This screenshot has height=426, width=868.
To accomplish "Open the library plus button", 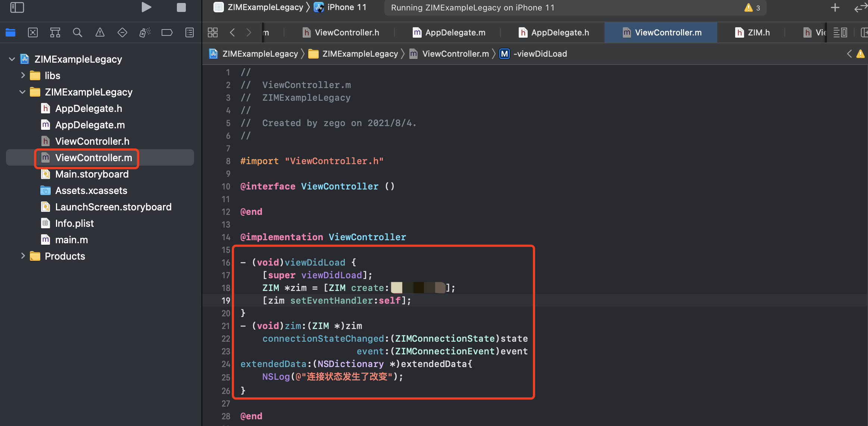I will 835,7.
